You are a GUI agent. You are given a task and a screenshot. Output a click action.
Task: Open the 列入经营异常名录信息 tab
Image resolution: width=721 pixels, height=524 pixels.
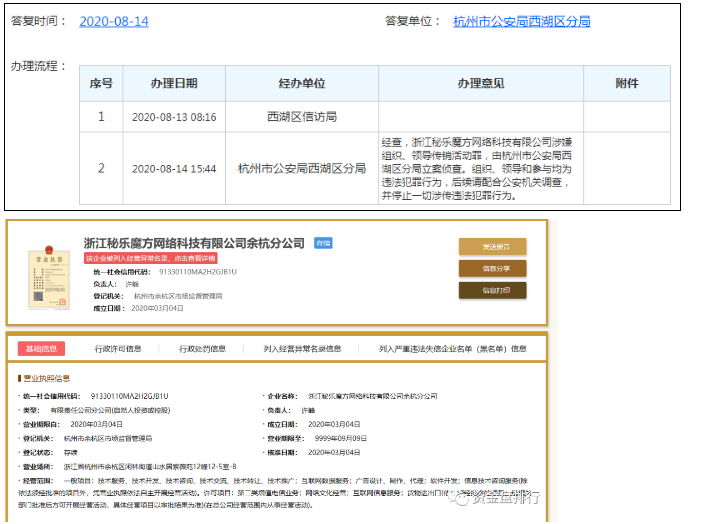(302, 349)
